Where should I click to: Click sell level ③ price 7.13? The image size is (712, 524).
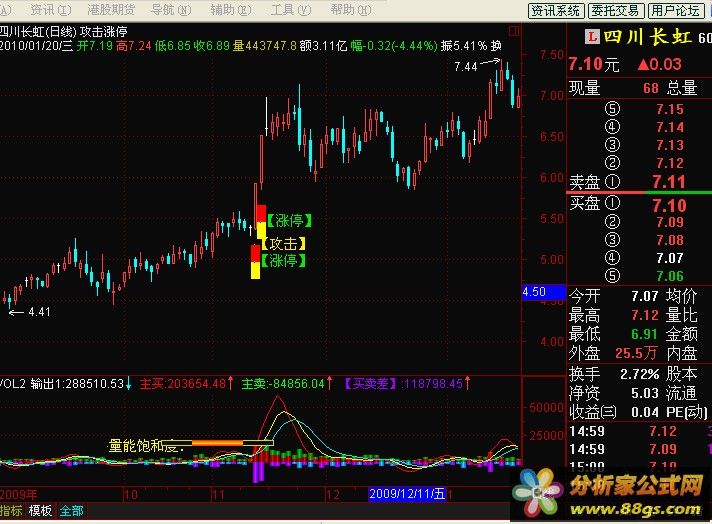tap(670, 145)
